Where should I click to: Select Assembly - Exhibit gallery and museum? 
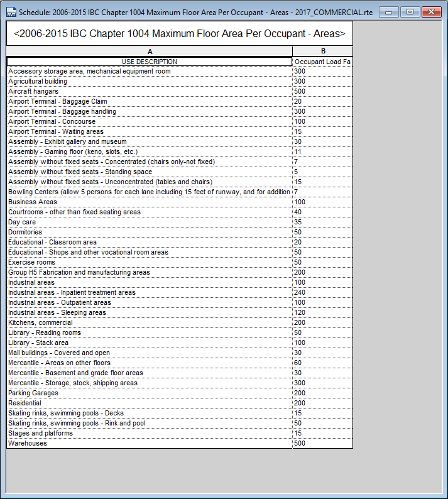pos(150,141)
